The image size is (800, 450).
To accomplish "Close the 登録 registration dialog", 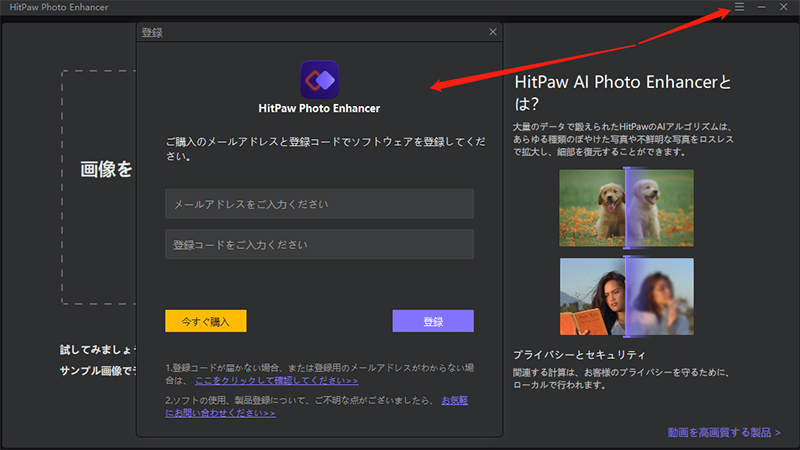I will (x=493, y=32).
